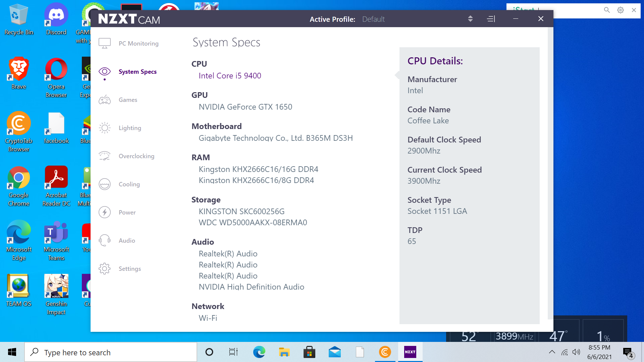The height and width of the screenshot is (362, 644).
Task: Open the Lighting sun icon
Action: (105, 128)
